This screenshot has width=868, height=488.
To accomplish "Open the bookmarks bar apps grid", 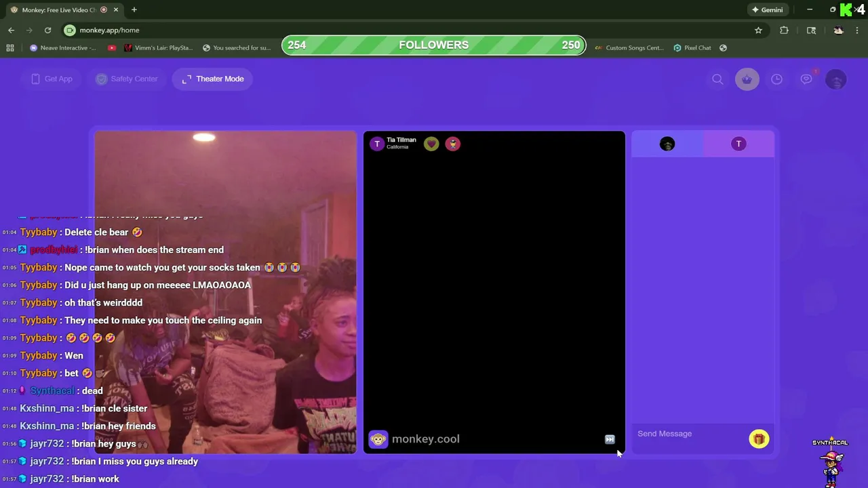I will tap(10, 47).
